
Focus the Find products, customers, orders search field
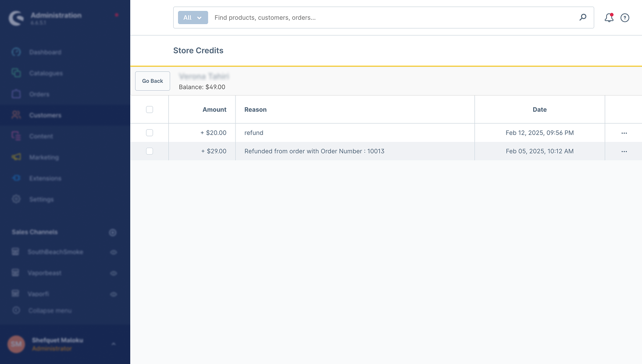[390, 18]
